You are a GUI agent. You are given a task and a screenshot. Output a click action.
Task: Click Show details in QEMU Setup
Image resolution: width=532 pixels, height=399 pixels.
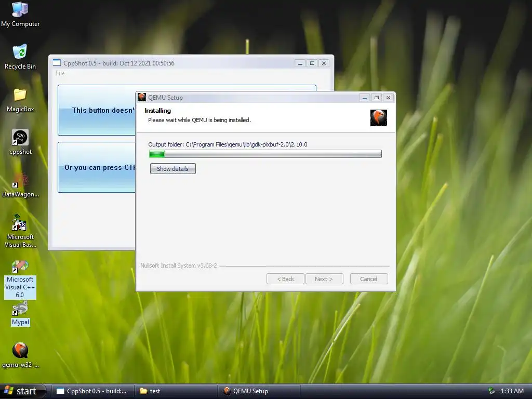point(172,169)
